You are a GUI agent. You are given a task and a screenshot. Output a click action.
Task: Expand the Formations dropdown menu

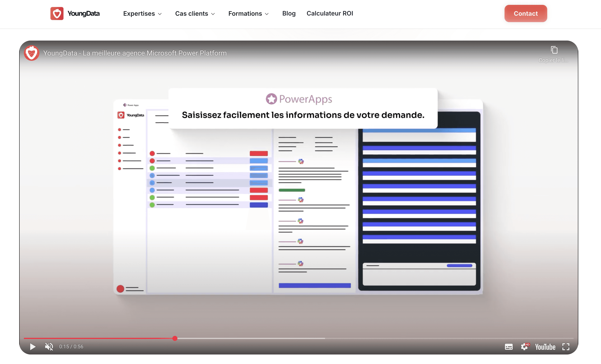click(248, 14)
